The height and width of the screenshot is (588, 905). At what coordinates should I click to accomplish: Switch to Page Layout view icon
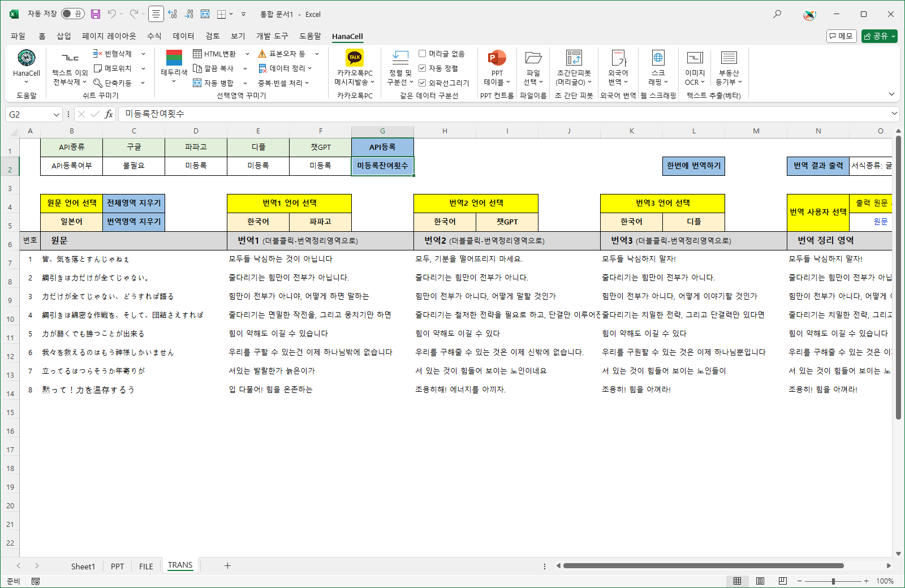point(760,581)
